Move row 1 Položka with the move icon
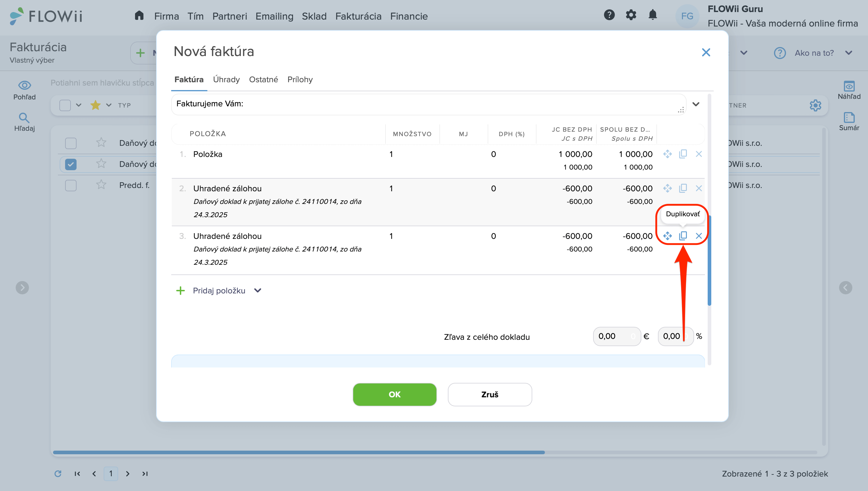868x491 pixels. 667,154
